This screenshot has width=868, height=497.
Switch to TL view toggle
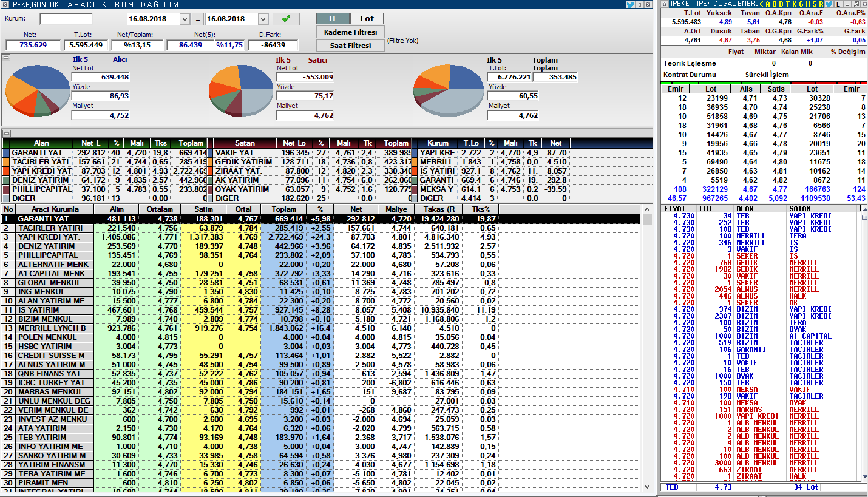click(333, 19)
